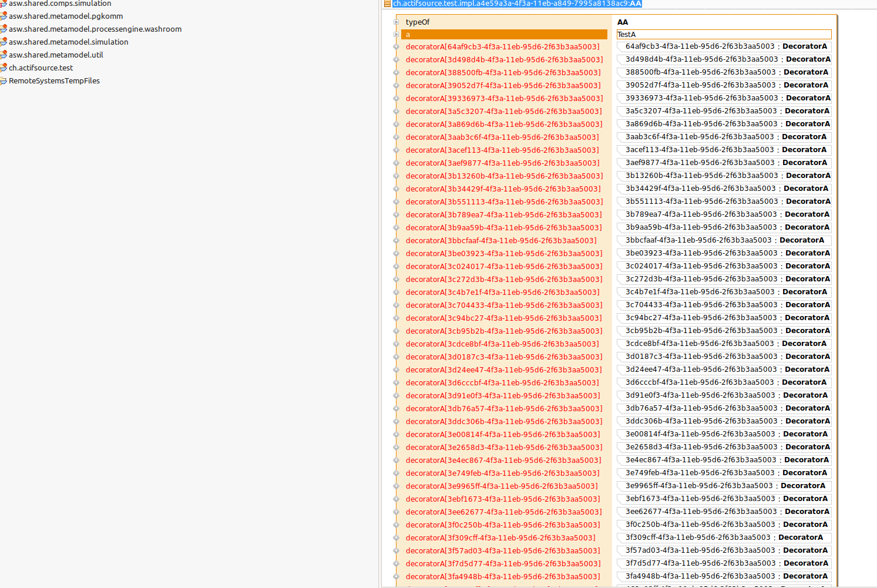Viewport: 877px width, 588px height.
Task: Click the folder icon of RemoteSystemsTempFiles
Action: click(x=4, y=80)
